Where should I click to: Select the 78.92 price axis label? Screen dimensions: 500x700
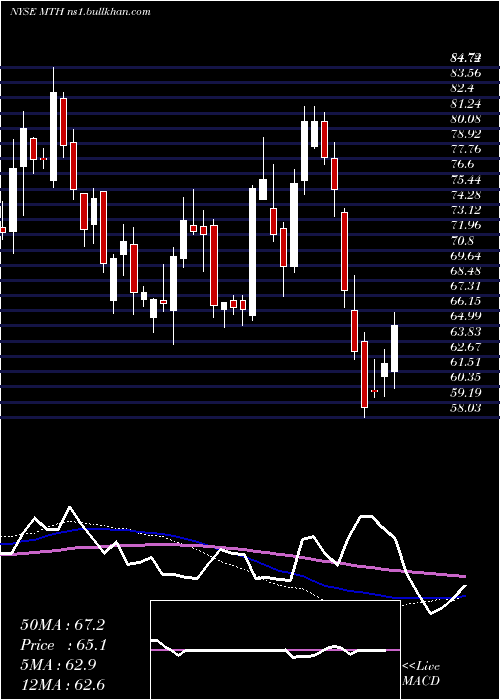click(466, 134)
